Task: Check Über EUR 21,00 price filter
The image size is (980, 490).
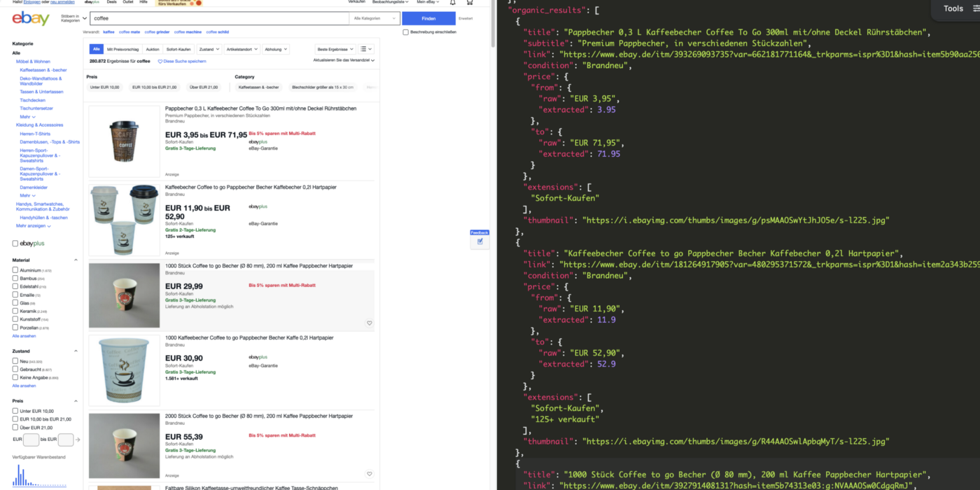Action: tap(15, 427)
